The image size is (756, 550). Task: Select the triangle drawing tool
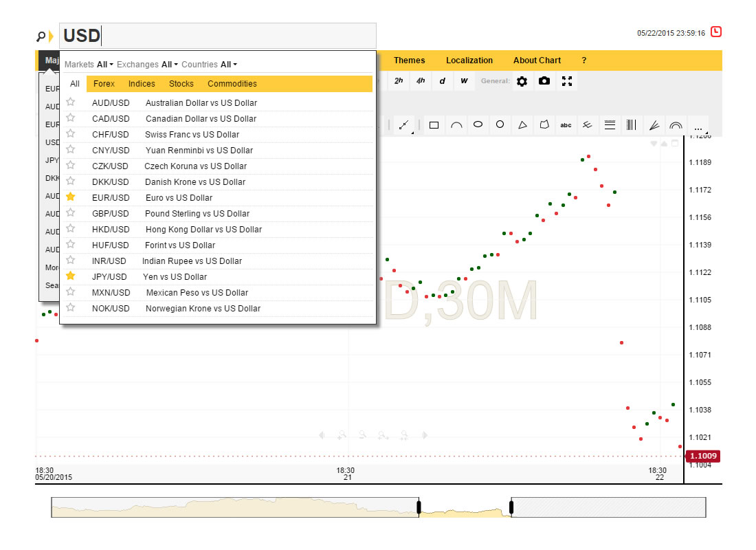522,125
